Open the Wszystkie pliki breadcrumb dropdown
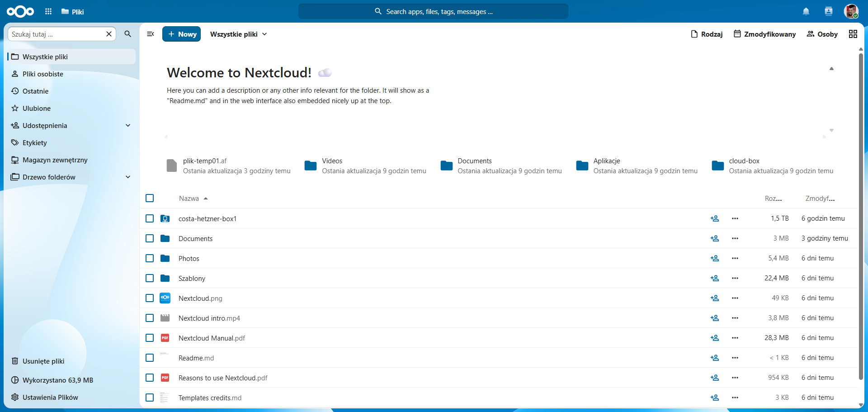Image resolution: width=868 pixels, height=412 pixels. 239,34
